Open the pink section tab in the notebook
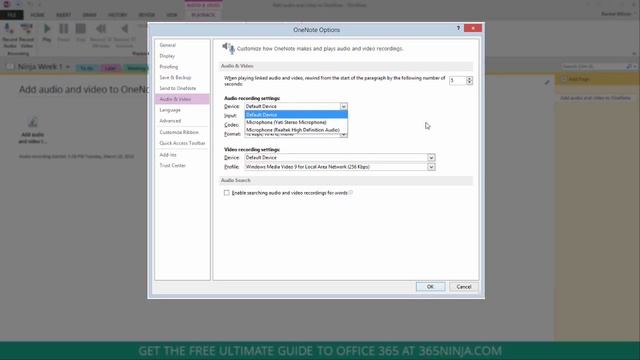 click(110, 68)
